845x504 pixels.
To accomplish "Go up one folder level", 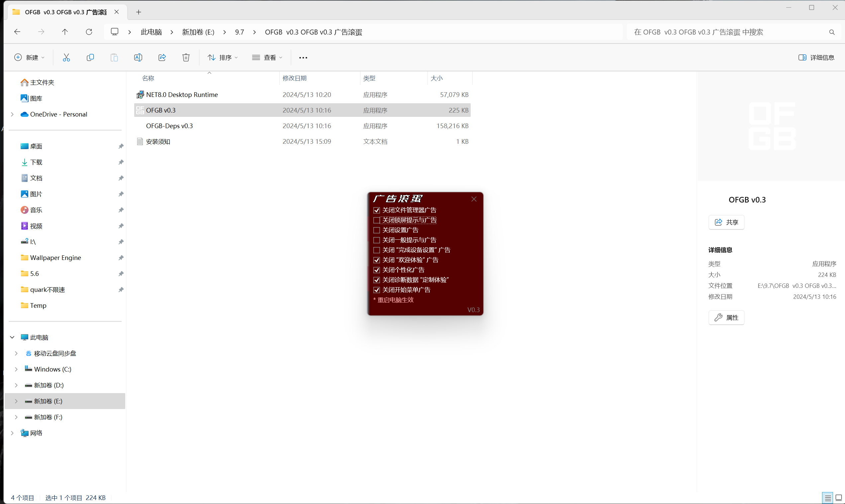I will pos(65,32).
